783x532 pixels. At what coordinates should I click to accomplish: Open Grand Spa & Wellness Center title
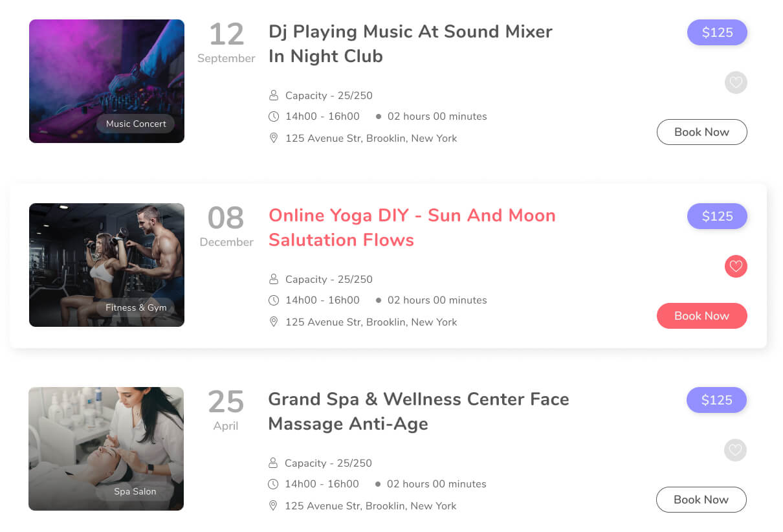tap(418, 412)
